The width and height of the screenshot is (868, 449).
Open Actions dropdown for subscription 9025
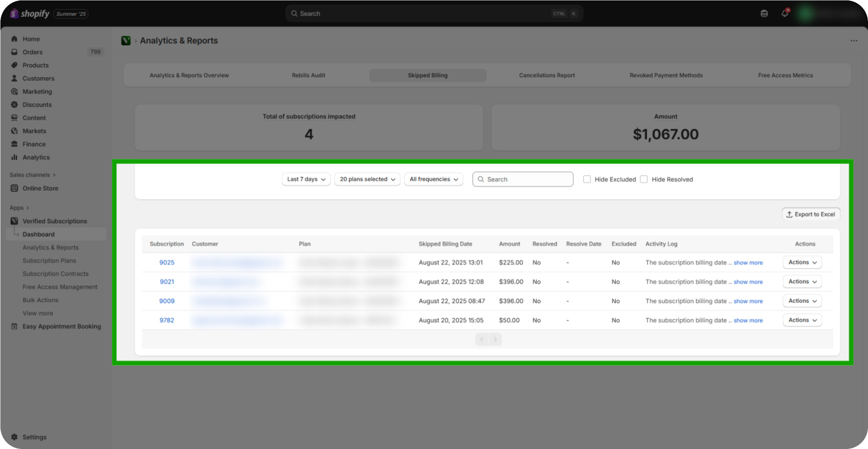[802, 262]
